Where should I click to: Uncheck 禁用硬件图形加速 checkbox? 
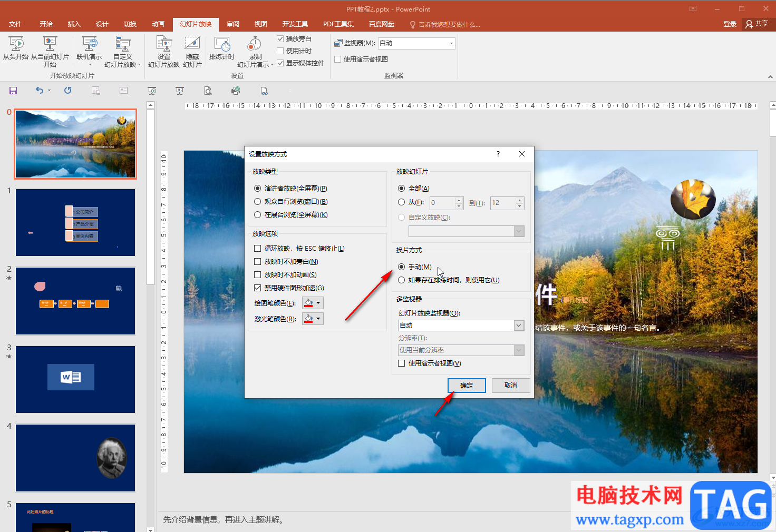[258, 288]
